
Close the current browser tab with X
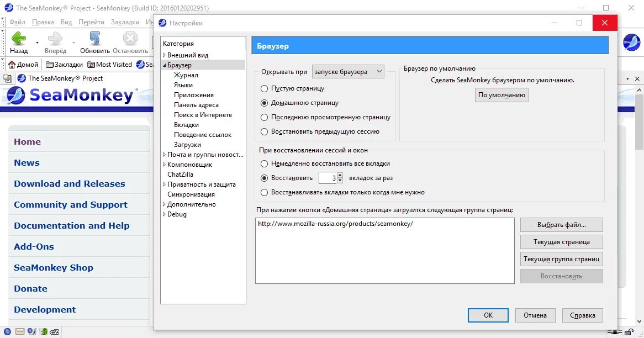pos(637,78)
